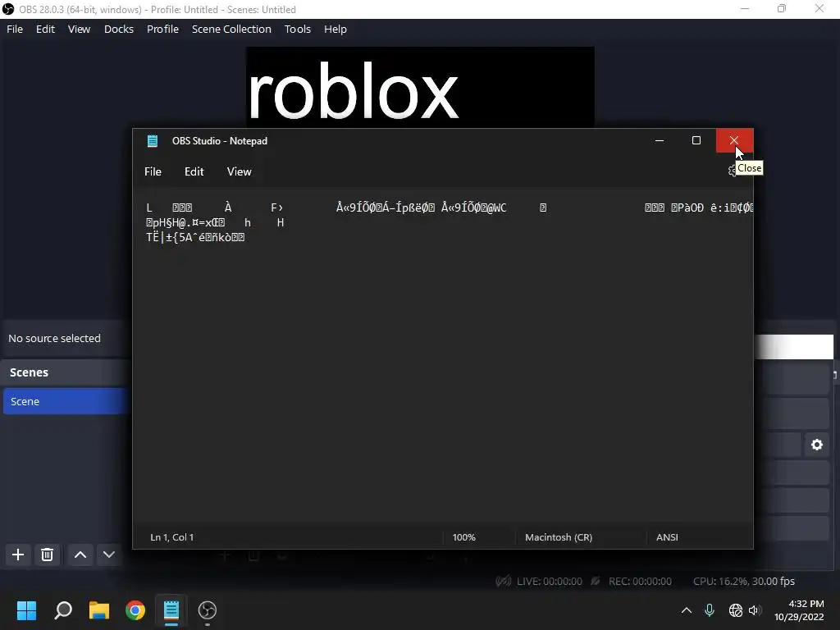The height and width of the screenshot is (630, 840).
Task: Click the Macintosh (CR) line ending entry
Action: (x=559, y=537)
